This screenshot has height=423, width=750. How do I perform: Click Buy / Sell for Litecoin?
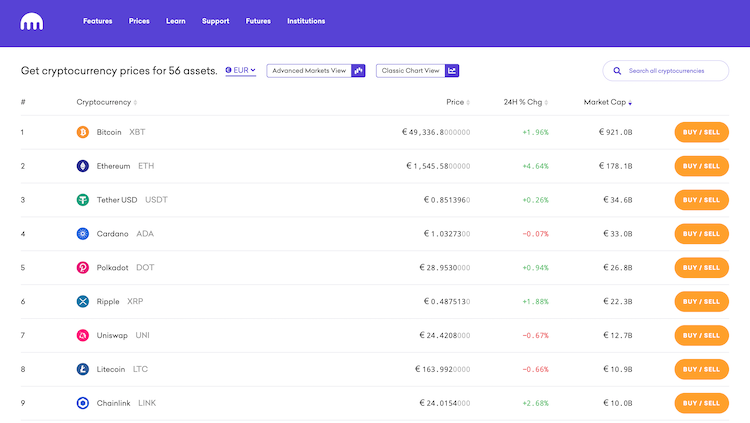(701, 369)
